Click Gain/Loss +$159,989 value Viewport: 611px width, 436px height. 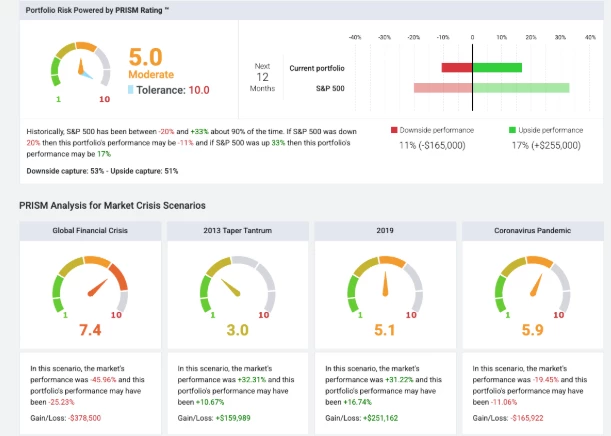tap(233, 418)
